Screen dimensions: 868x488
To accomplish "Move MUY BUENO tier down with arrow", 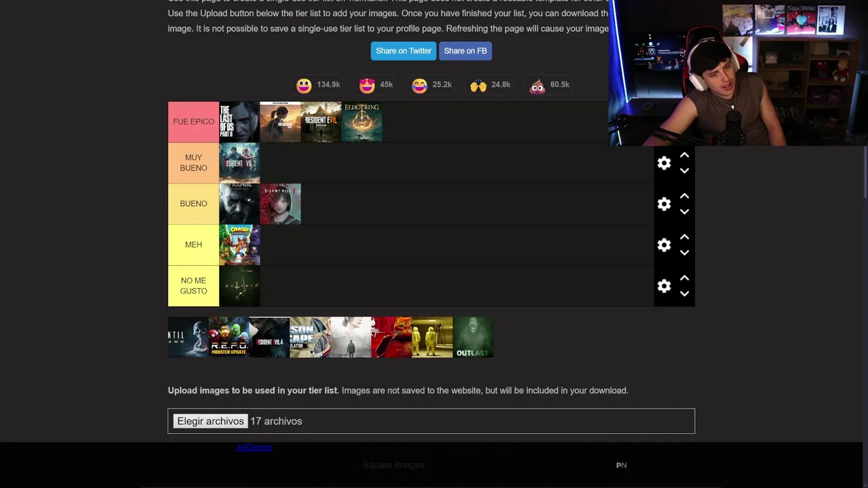I will tap(684, 171).
